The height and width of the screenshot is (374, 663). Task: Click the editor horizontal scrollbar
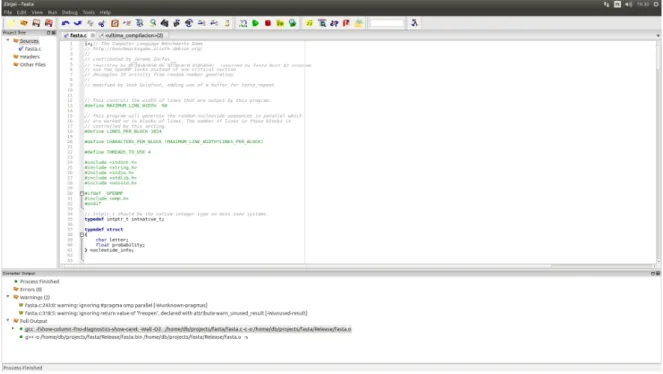[357, 266]
